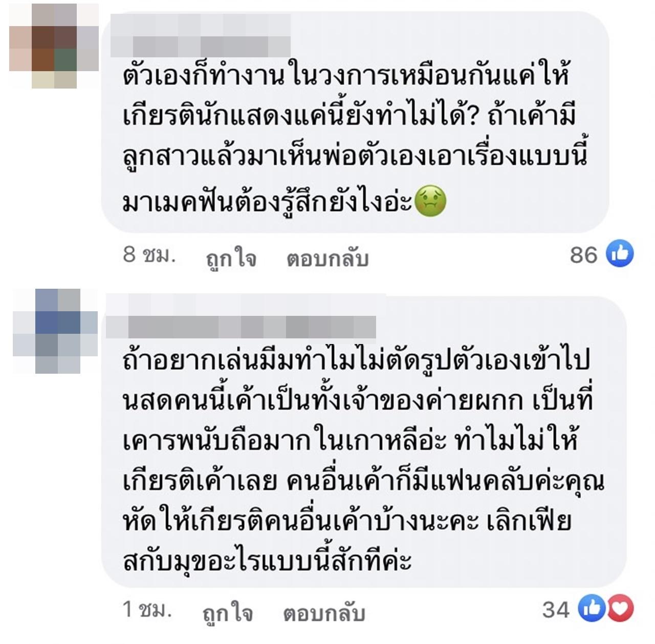Viewport: 655px width, 644px height.
Task: Reply to the second comment via ตอบกลับ
Action: coord(324,613)
